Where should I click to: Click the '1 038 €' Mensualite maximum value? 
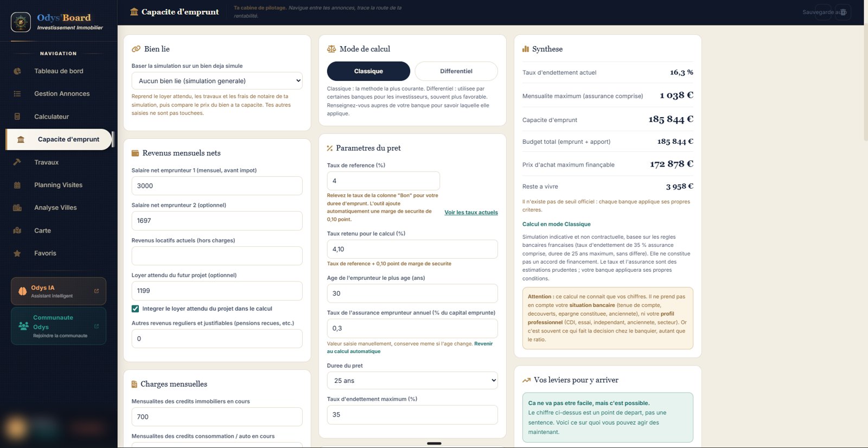point(676,95)
